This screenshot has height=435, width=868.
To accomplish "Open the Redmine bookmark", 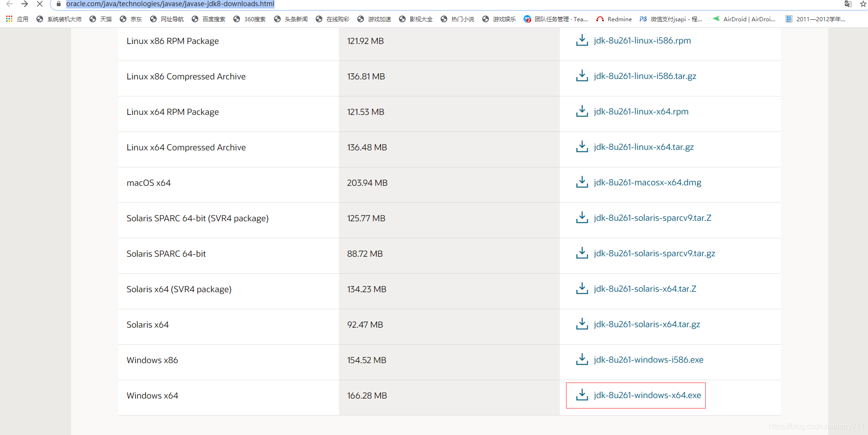I will (614, 19).
